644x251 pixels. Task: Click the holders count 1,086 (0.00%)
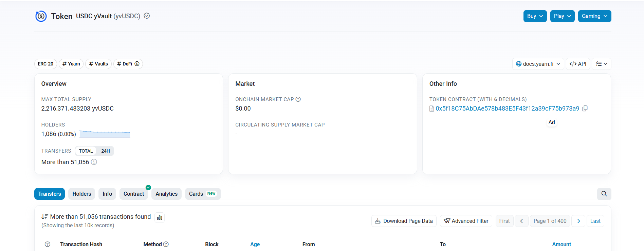[x=59, y=134]
